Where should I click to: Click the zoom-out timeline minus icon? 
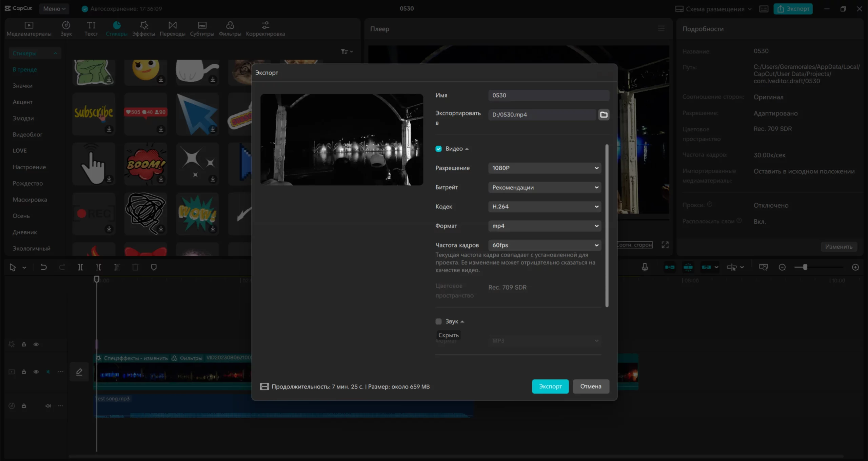pos(782,267)
